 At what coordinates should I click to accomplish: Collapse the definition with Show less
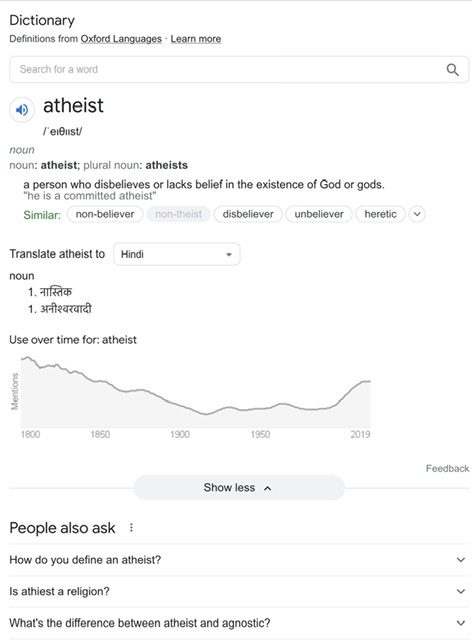239,488
